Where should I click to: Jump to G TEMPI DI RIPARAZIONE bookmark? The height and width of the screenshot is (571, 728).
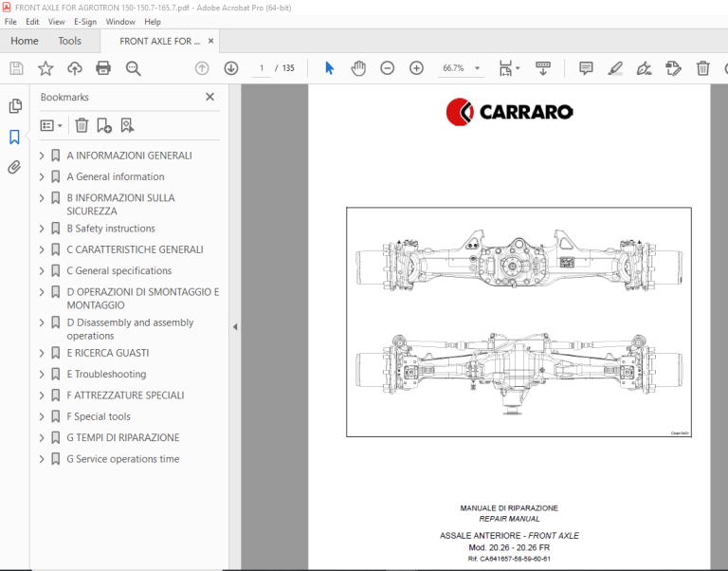pos(123,437)
